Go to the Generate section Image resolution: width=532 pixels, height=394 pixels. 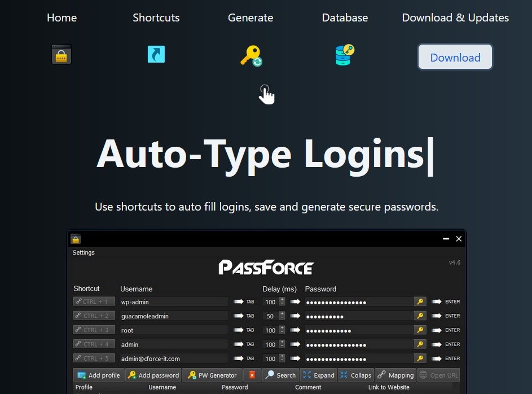coord(250,17)
